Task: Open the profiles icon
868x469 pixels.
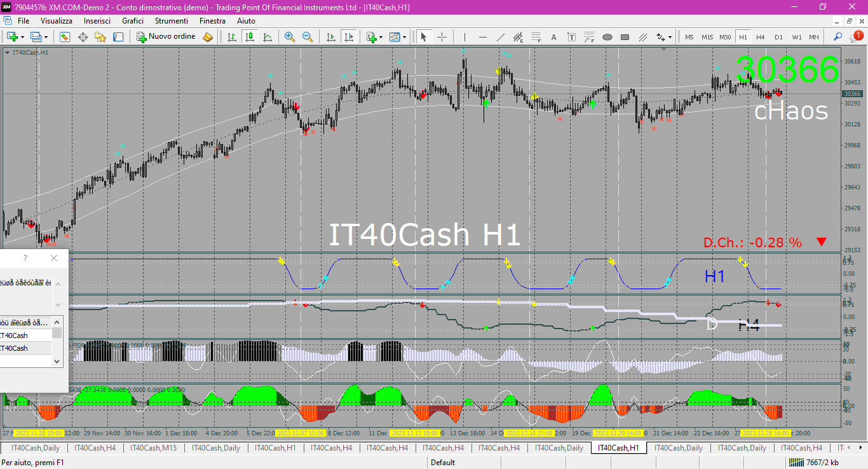Action: pos(36,37)
